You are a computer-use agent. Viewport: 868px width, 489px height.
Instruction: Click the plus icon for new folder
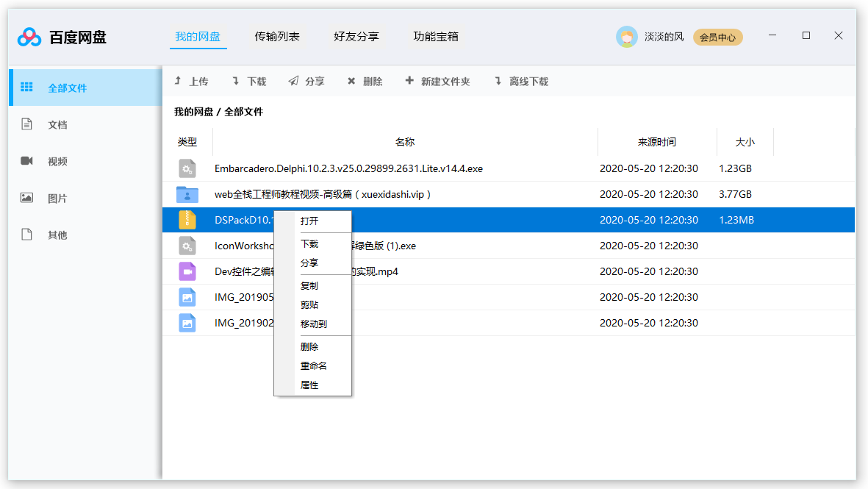409,81
